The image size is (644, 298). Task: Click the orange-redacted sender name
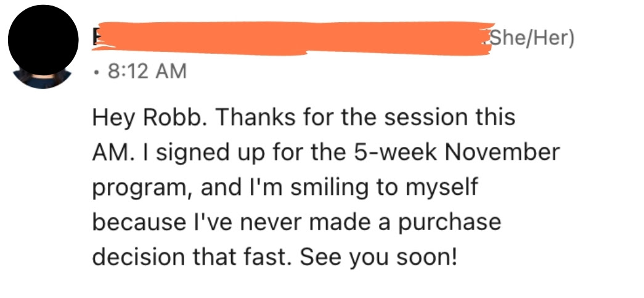(x=293, y=39)
